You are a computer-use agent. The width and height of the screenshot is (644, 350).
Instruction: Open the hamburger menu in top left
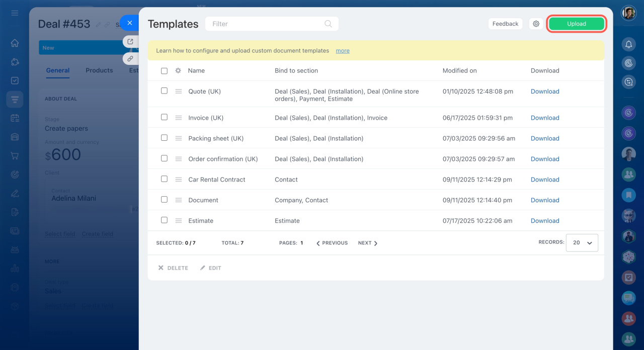point(15,13)
